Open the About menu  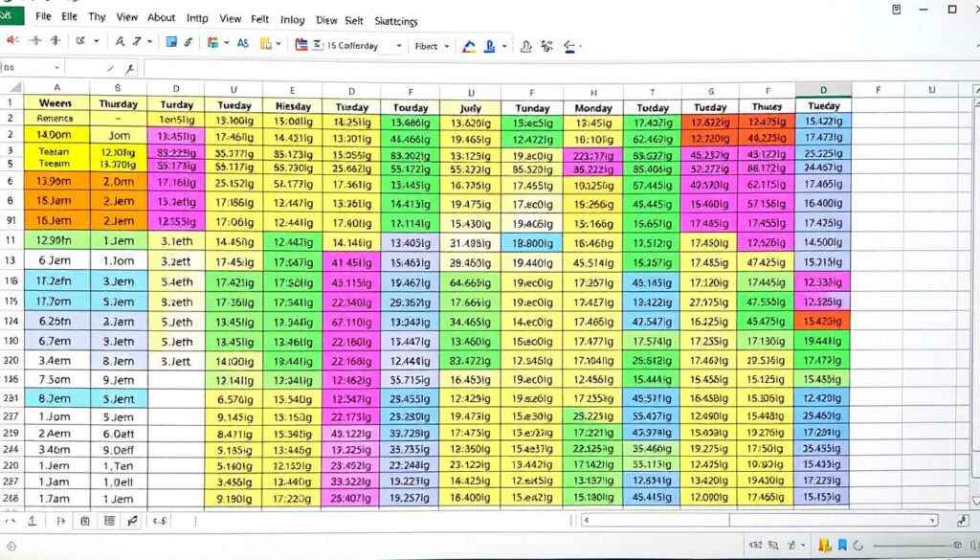pos(161,17)
